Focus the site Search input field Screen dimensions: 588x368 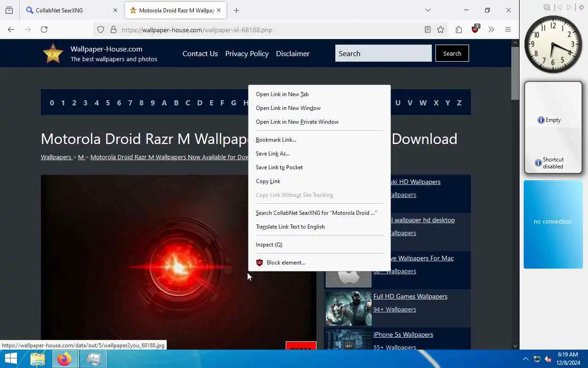point(383,53)
